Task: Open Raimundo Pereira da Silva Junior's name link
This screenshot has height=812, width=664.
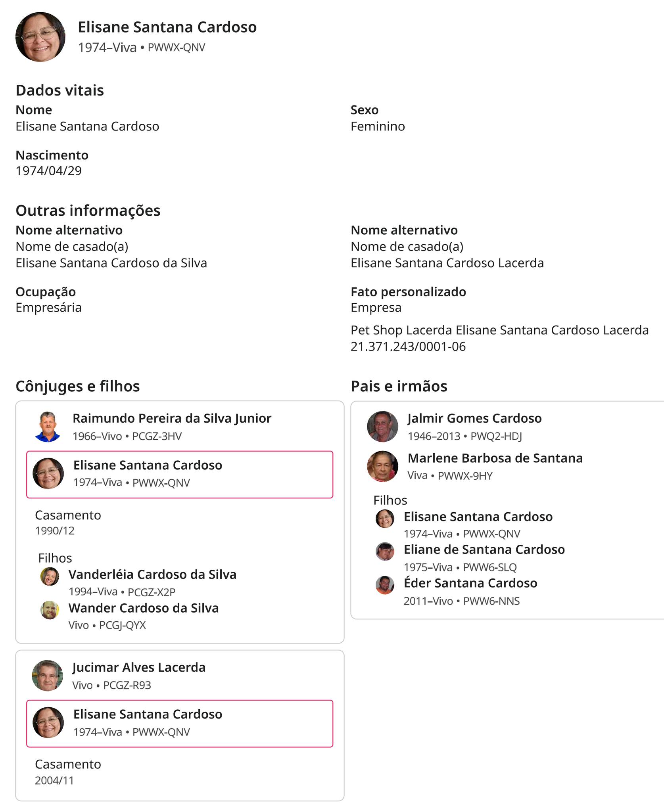Action: point(172,418)
